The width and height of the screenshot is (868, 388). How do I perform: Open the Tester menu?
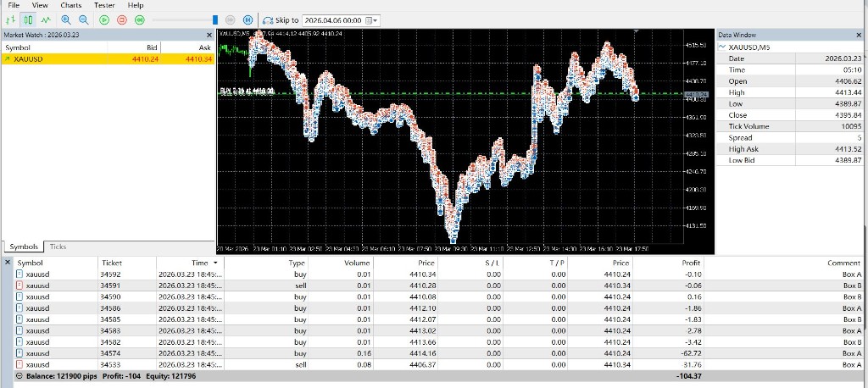tap(104, 5)
